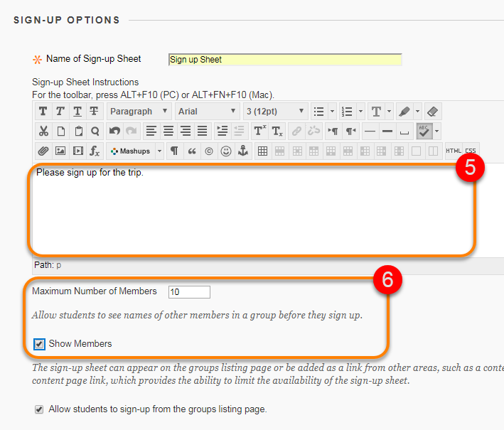Justify the text fully

[x=202, y=131]
